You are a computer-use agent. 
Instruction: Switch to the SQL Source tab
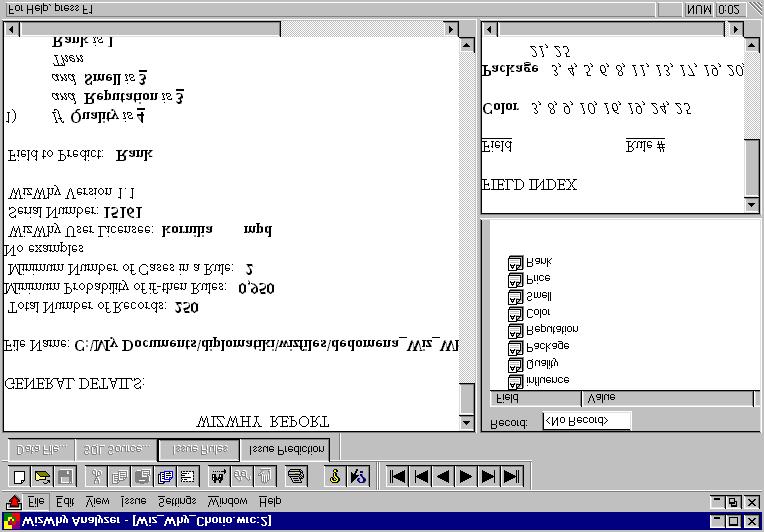[x=116, y=450]
